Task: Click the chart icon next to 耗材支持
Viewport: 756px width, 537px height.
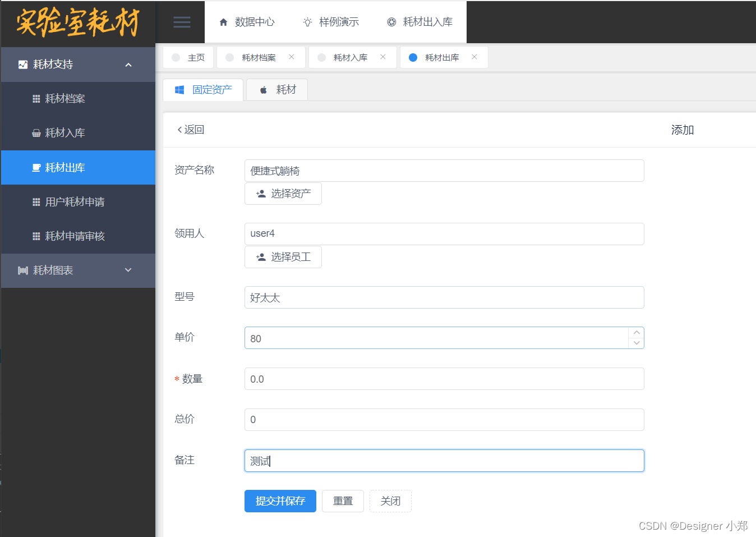Action: 23,65
